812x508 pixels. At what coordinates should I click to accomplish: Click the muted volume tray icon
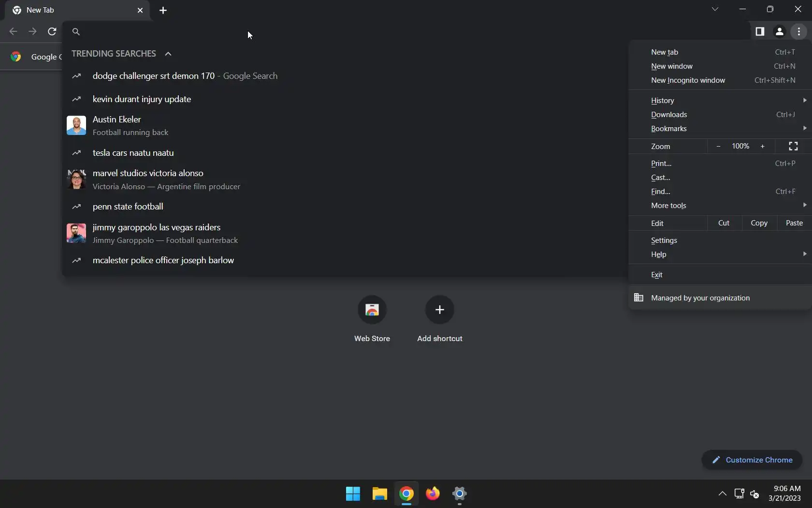pos(754,494)
